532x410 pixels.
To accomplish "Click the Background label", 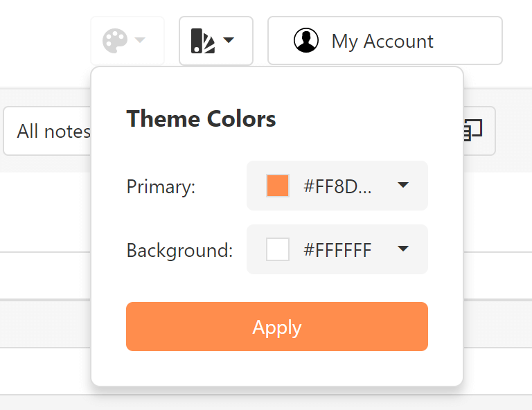I will (x=179, y=250).
